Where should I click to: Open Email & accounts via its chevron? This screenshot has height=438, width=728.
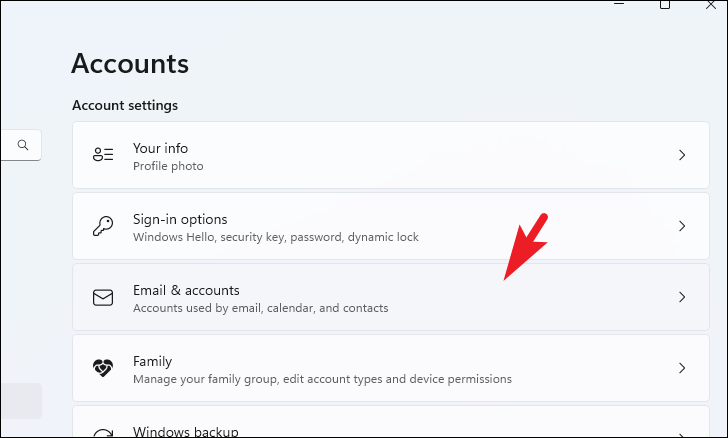pos(682,297)
